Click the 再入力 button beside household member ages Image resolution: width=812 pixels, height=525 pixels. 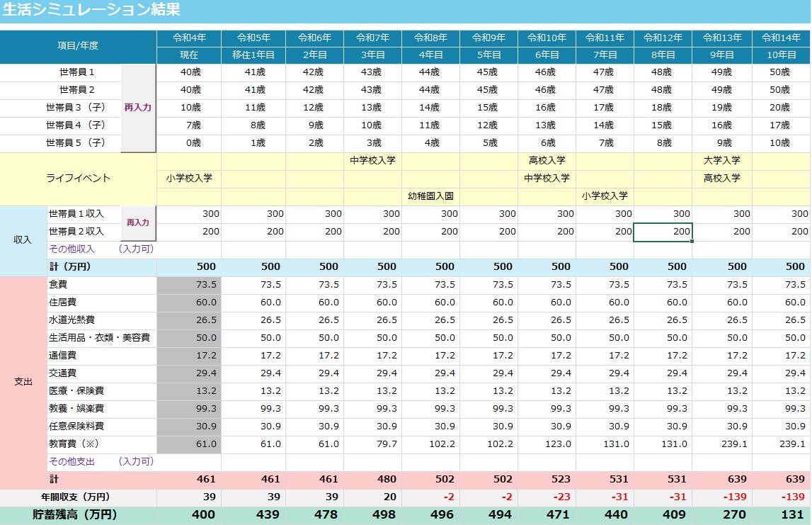(138, 108)
